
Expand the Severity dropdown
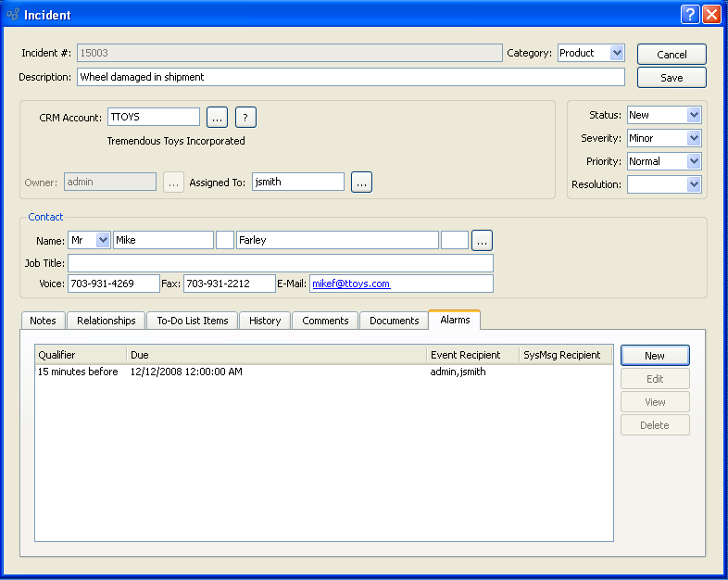694,138
